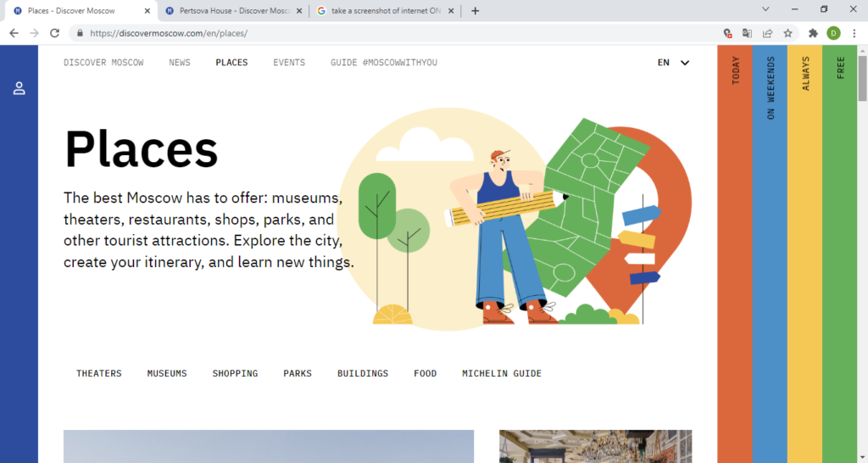Close the Pertsova House tab
Image resolution: width=868 pixels, height=463 pixels.
point(299,10)
